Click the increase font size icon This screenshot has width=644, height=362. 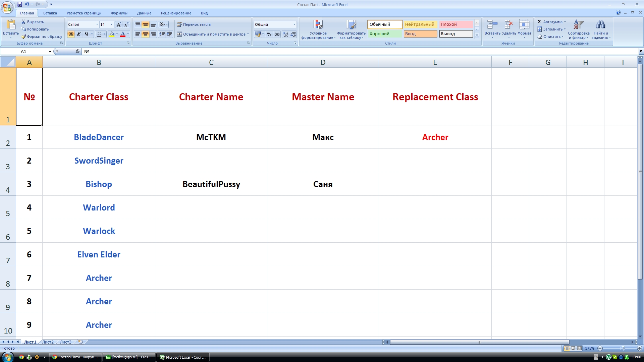tap(119, 24)
